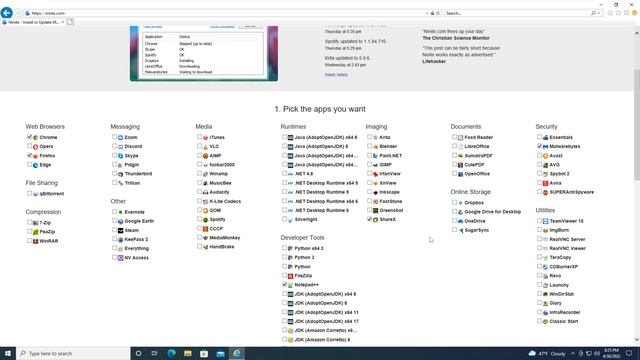Screen dimensions: 640x360
Task: Click the Avira icon
Action: (545, 183)
